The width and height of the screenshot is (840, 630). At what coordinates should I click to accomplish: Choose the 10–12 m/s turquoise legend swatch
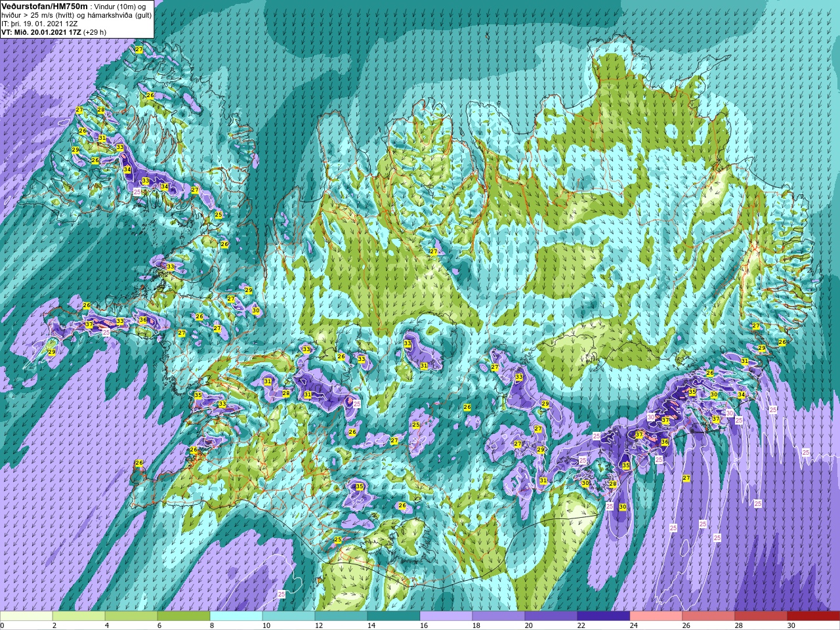(x=289, y=616)
